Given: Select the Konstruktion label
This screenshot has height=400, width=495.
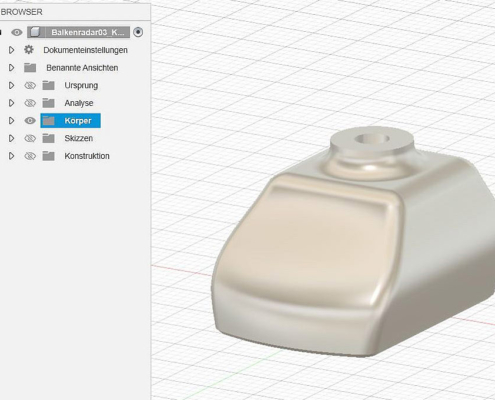Looking at the screenshot, I should point(87,156).
